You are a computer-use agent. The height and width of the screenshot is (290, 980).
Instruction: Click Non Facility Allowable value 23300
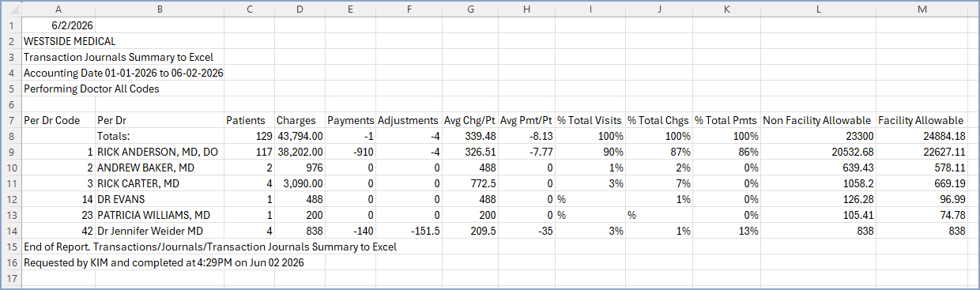(x=818, y=136)
